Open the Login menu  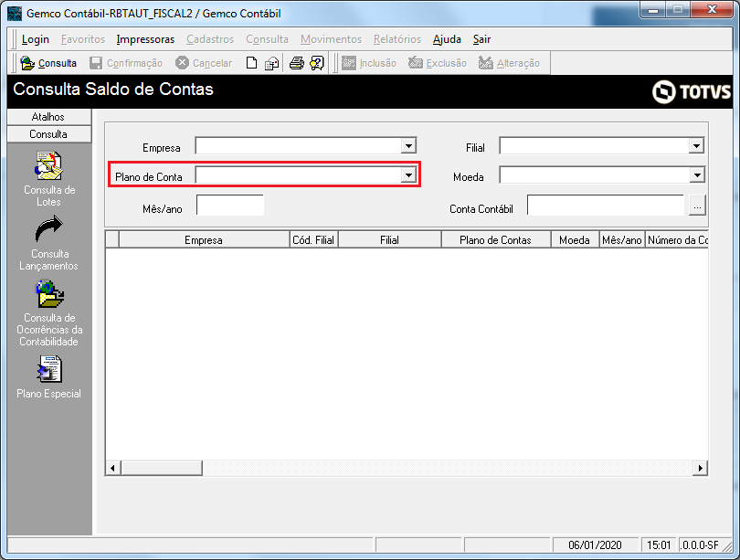(36, 39)
